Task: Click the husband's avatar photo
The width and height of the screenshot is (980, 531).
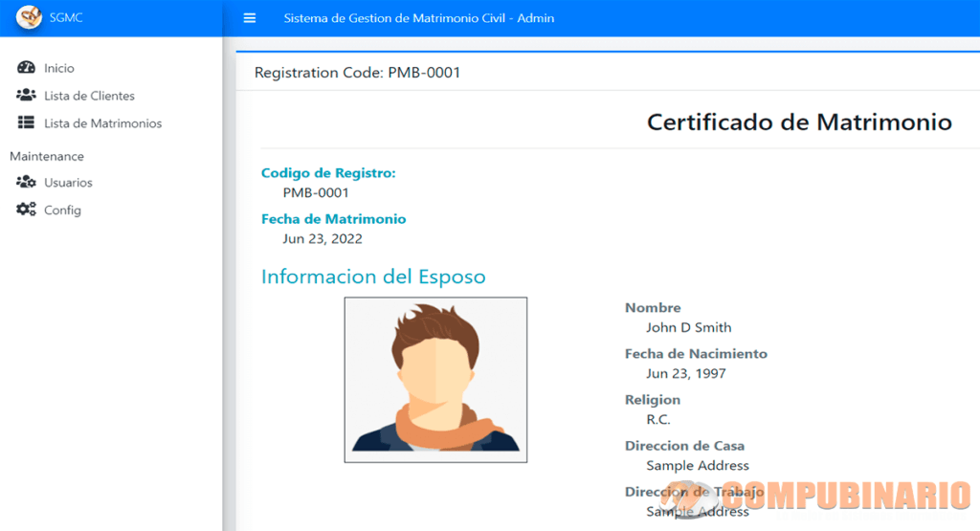Action: click(435, 380)
